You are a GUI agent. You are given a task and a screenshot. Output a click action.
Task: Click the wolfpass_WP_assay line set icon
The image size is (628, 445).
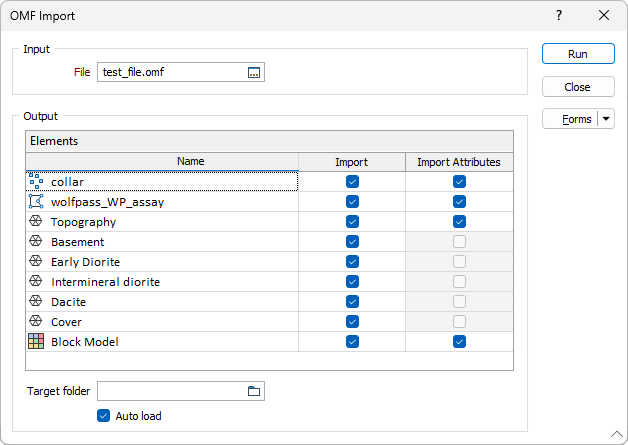[x=36, y=201]
